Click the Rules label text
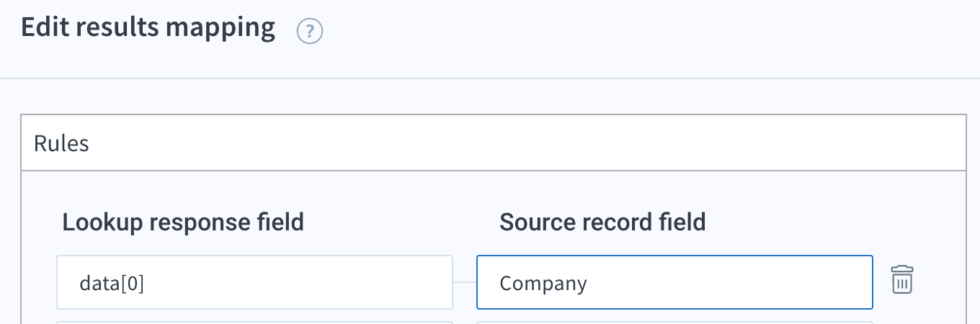The width and height of the screenshot is (980, 324). [x=61, y=143]
